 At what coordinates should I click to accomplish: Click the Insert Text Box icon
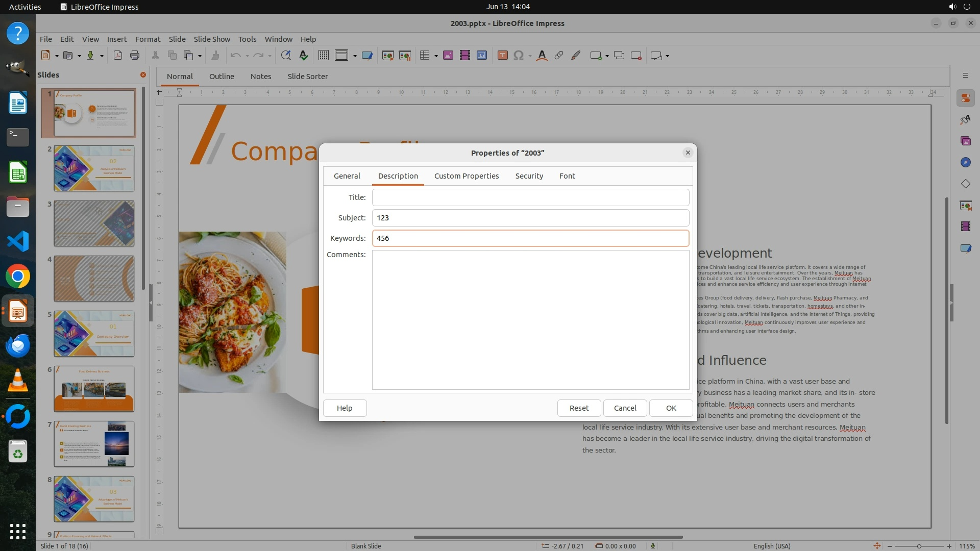click(x=502, y=56)
